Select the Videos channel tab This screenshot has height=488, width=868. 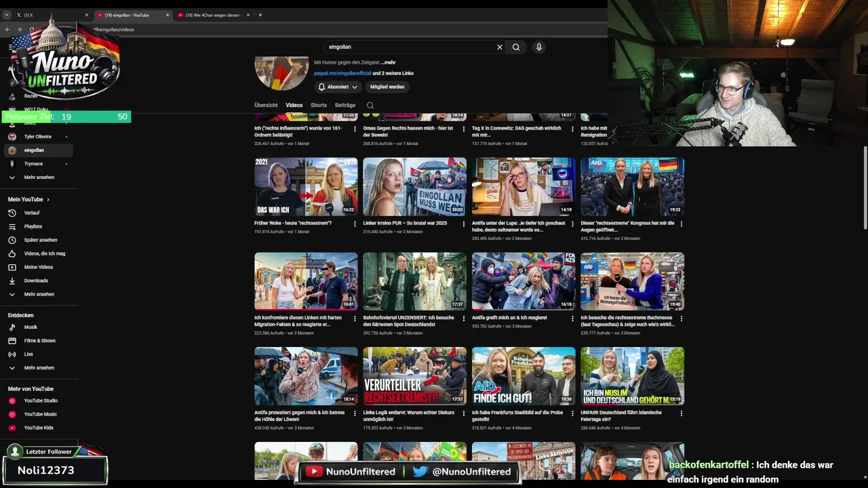coord(294,105)
